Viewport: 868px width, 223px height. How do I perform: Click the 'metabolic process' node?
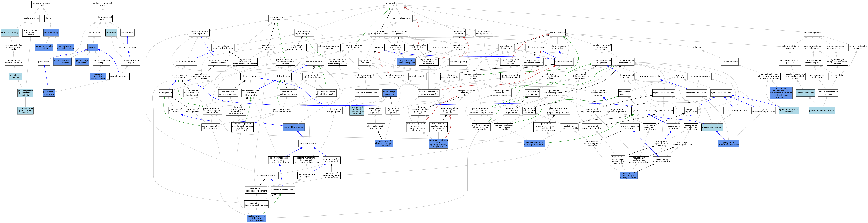812,33
